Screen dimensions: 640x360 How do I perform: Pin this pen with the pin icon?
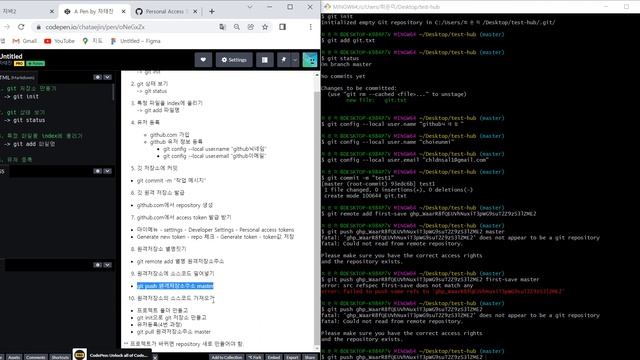point(283,60)
